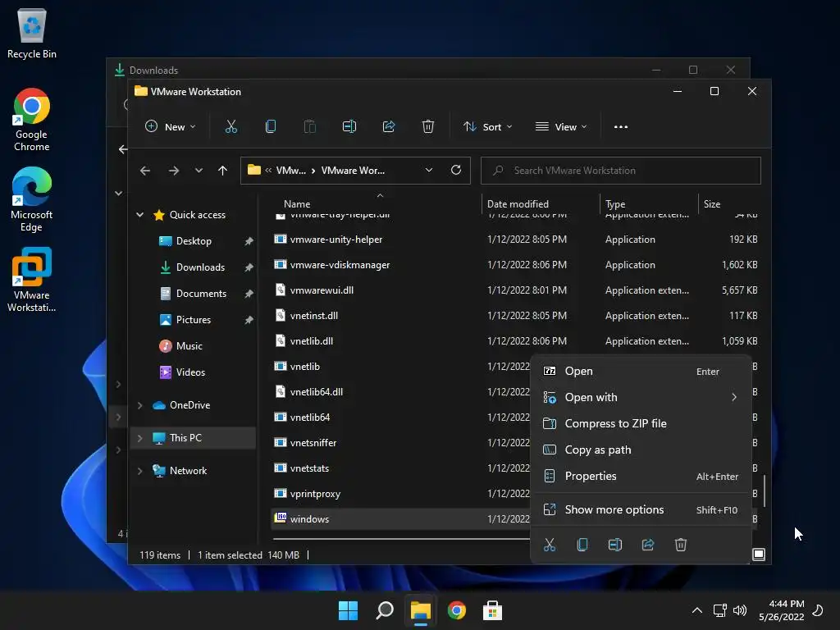The width and height of the screenshot is (840, 630).
Task: Go back using the back arrow
Action: pyautogui.click(x=145, y=171)
